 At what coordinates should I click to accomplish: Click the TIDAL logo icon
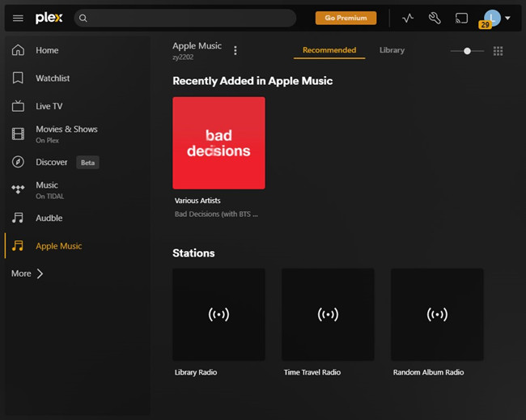(18, 189)
